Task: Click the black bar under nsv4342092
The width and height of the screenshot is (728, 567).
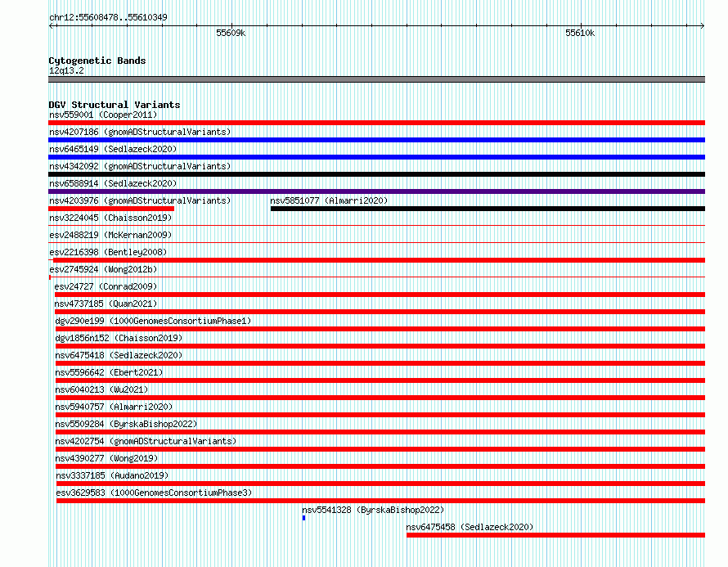Action: pos(376,174)
